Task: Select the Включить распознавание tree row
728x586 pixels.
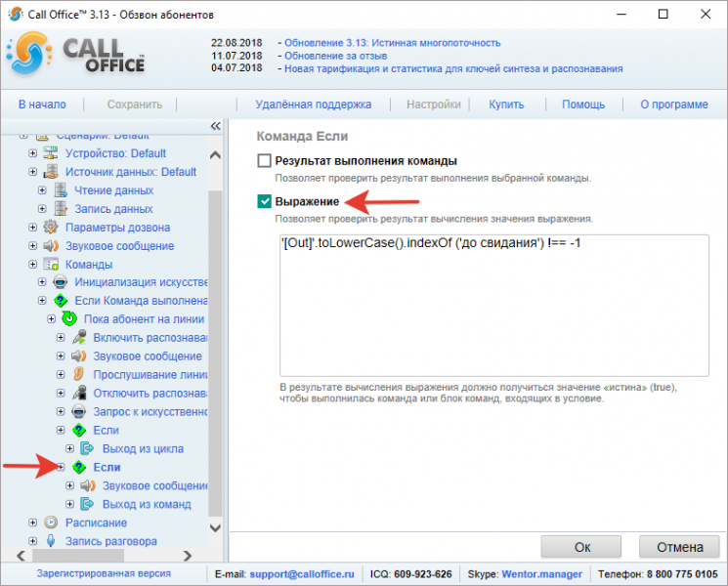Action: point(150,337)
